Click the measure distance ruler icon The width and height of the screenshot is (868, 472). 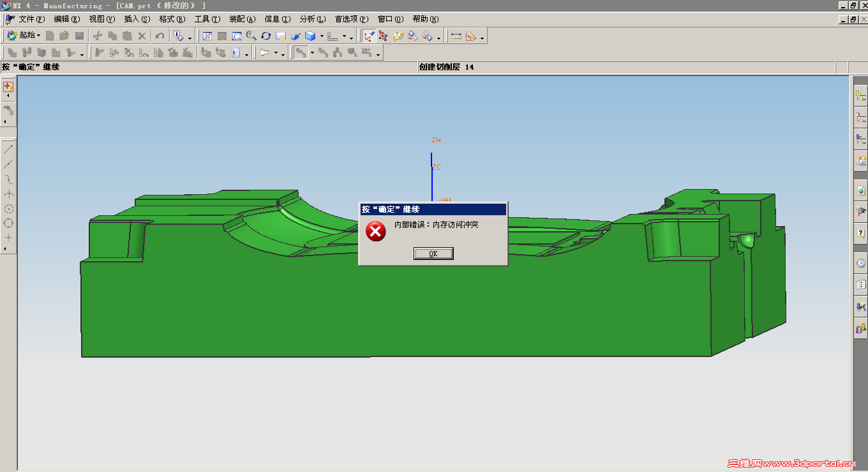pos(456,36)
